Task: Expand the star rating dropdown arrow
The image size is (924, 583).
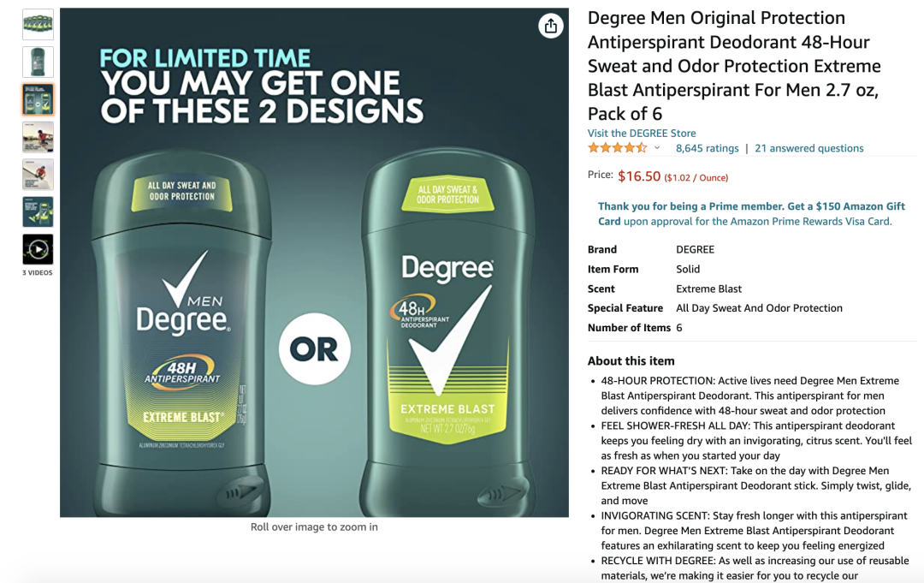Action: pos(656,148)
